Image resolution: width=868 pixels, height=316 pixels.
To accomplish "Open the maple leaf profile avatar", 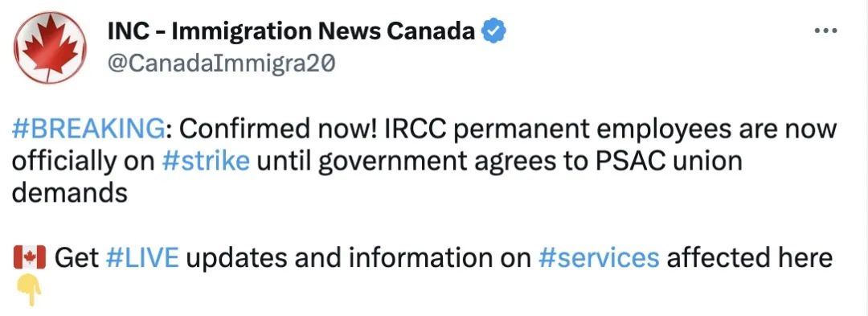I will 50,47.
